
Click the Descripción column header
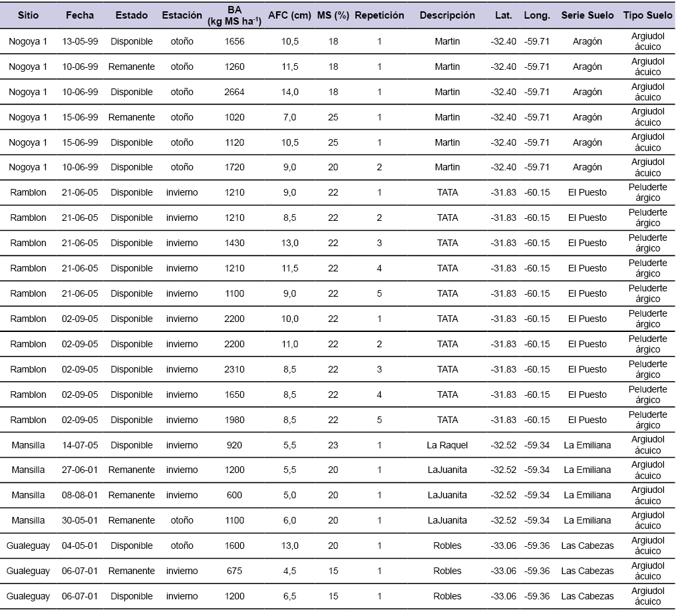click(447, 15)
